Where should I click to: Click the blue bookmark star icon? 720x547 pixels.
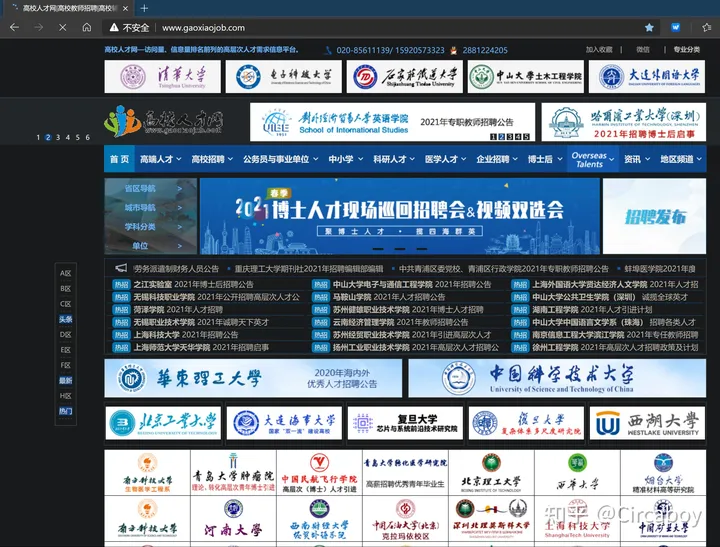pyautogui.click(x=649, y=28)
